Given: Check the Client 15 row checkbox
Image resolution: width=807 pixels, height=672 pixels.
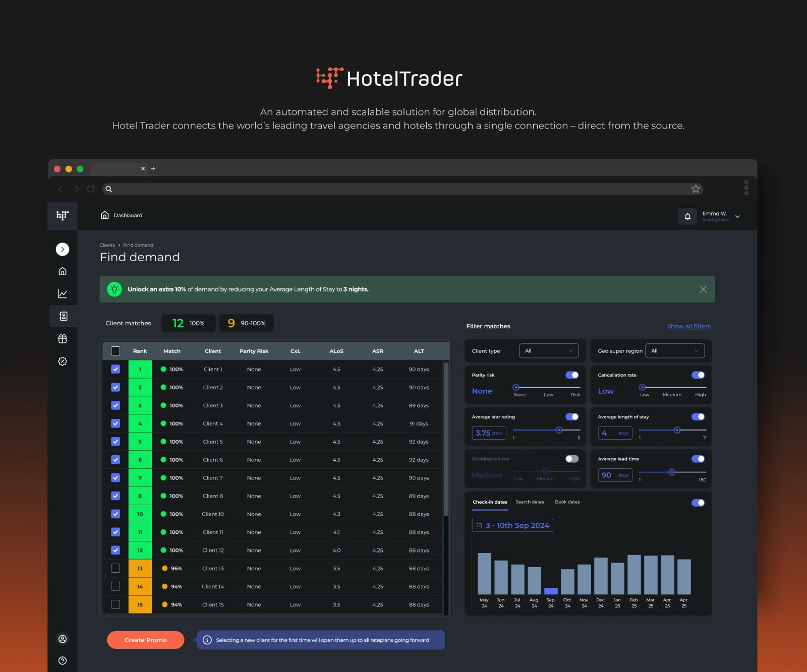Looking at the screenshot, I should click(x=116, y=604).
